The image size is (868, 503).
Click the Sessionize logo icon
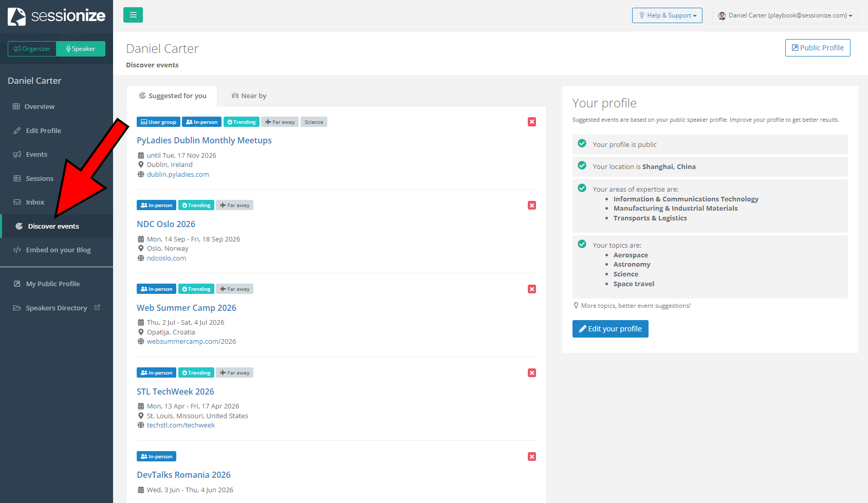pyautogui.click(x=17, y=16)
